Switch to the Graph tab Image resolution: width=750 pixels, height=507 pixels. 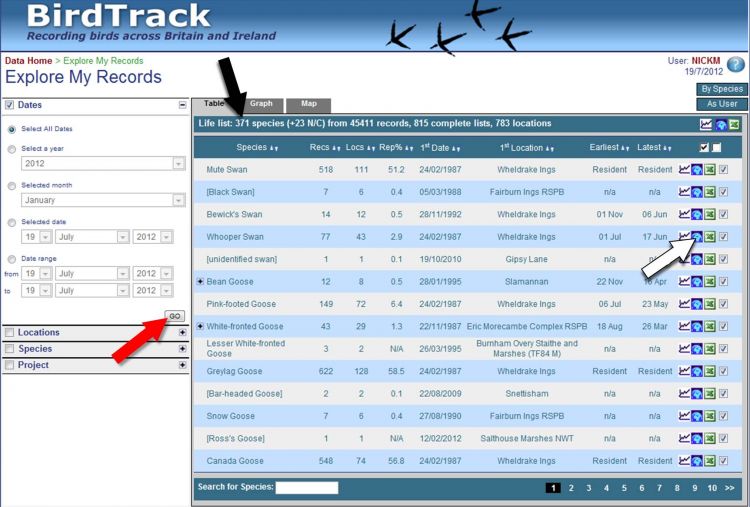click(x=261, y=104)
